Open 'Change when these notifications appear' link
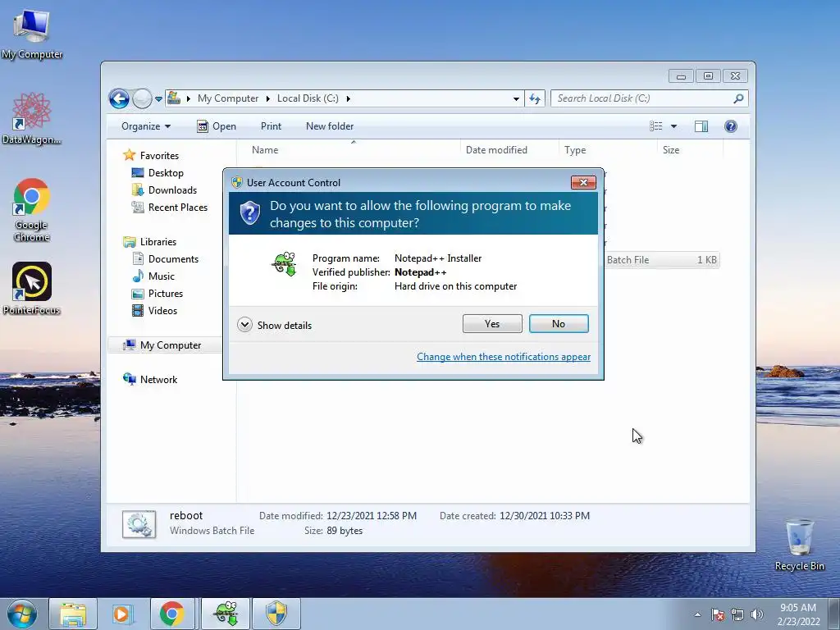Viewport: 840px width, 630px height. coord(504,357)
